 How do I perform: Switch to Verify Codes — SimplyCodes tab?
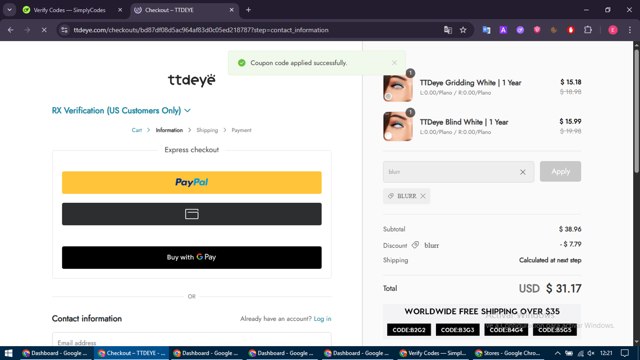click(69, 10)
